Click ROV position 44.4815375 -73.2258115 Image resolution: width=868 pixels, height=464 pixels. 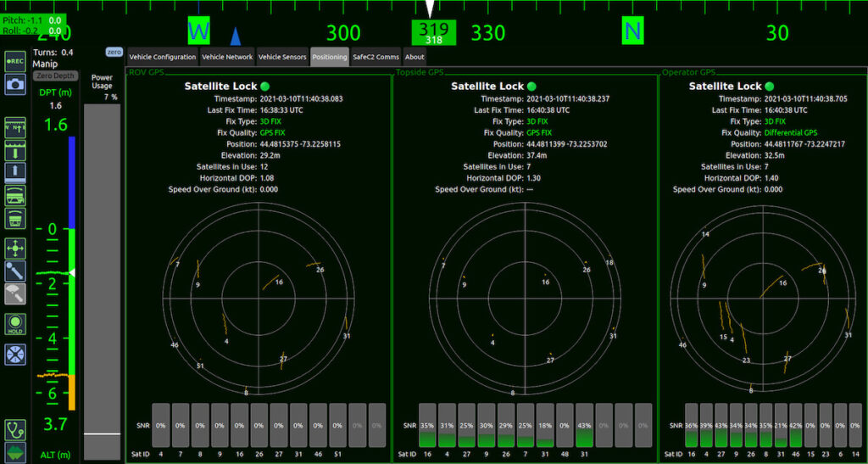[300, 144]
